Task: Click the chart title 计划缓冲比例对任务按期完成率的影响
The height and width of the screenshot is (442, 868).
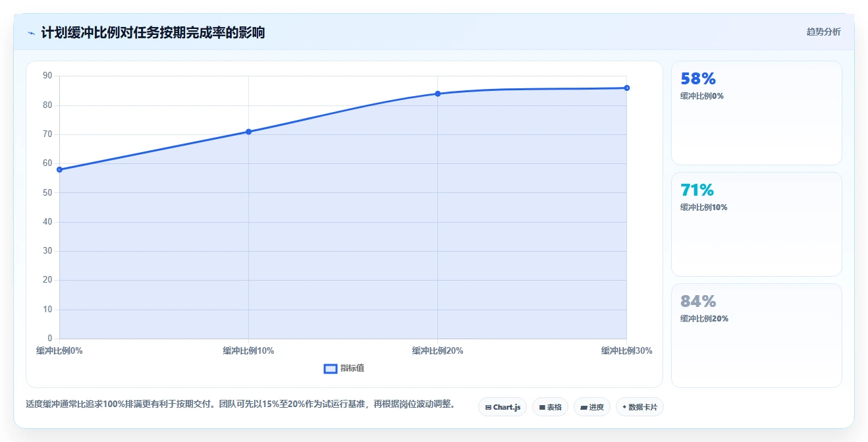Action: click(153, 32)
